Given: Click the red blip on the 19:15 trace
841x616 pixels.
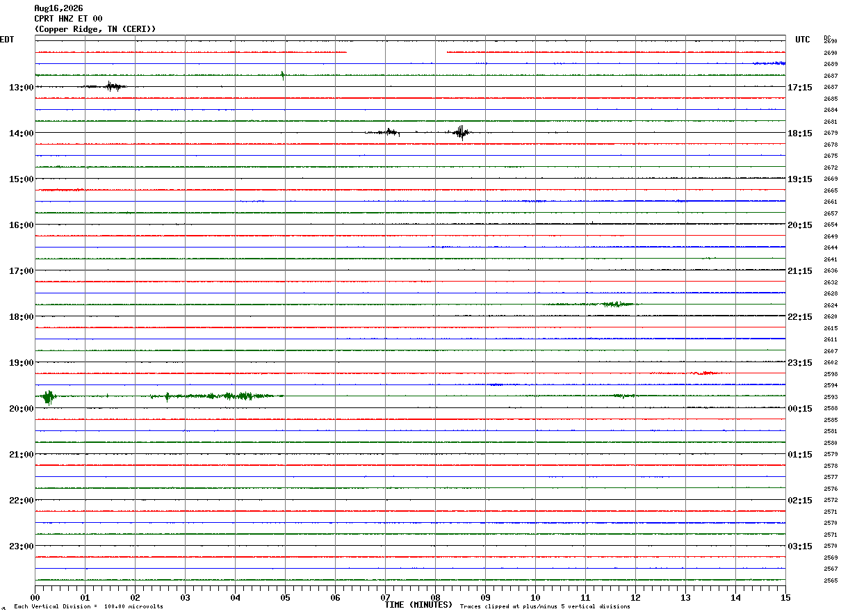Looking at the screenshot, I should 705,373.
